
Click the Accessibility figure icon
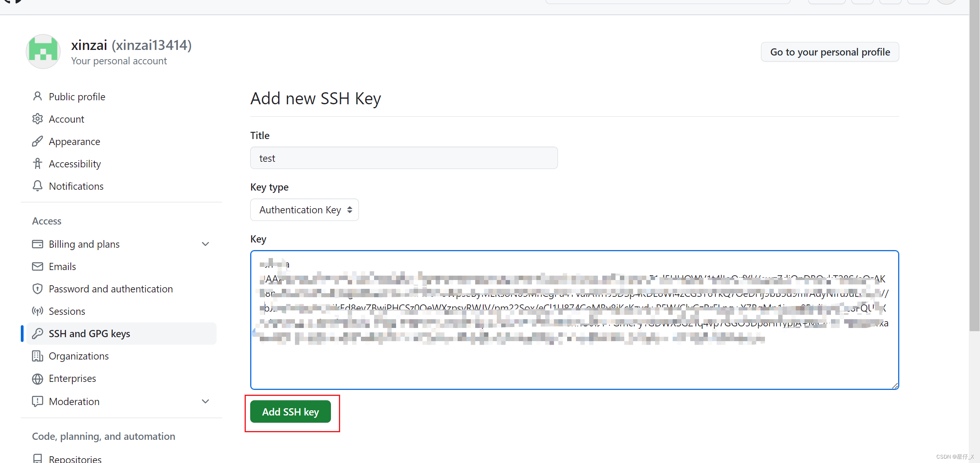(38, 164)
